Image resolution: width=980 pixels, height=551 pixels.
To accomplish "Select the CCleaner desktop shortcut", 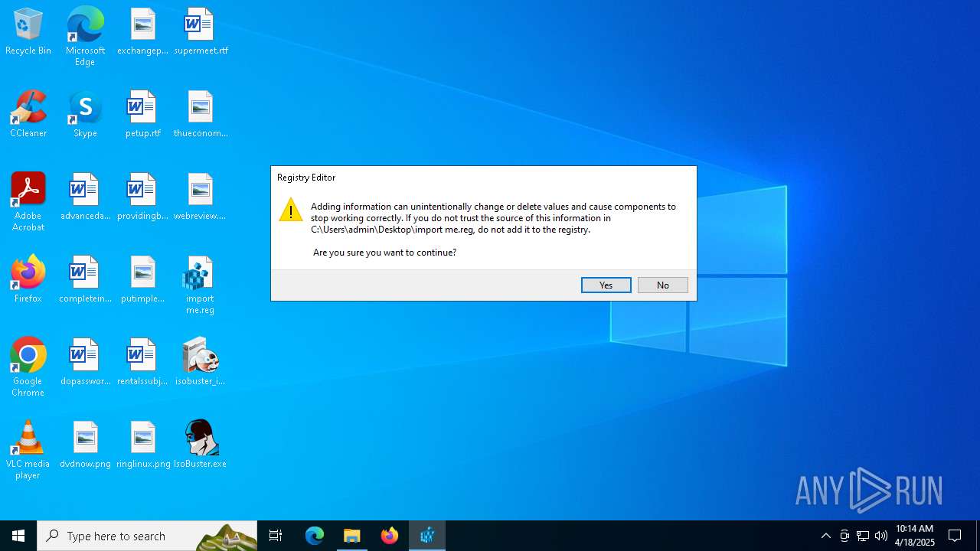I will [28, 114].
